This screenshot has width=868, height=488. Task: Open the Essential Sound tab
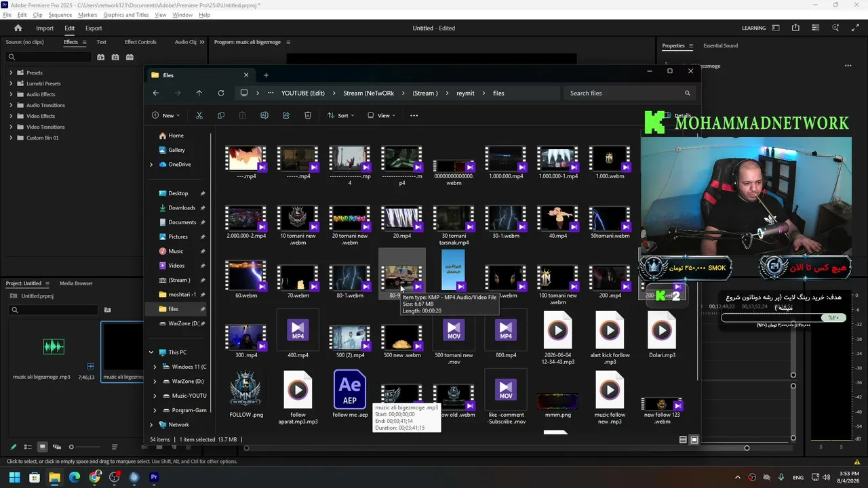[720, 45]
